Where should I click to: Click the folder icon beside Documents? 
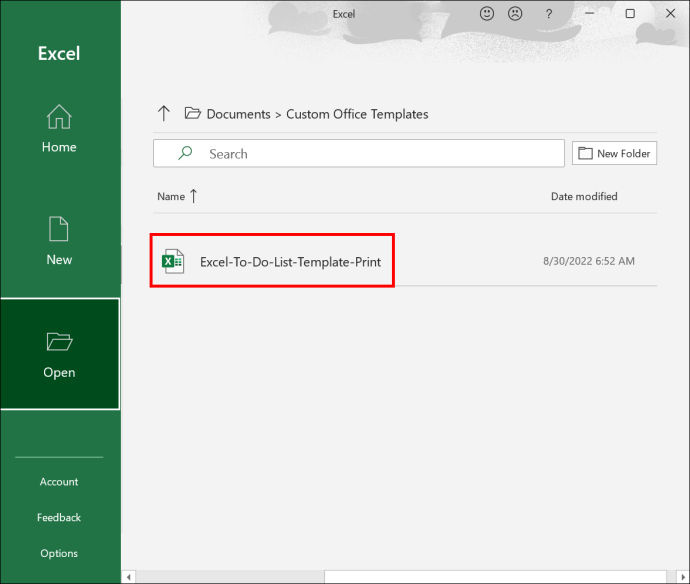pos(192,114)
